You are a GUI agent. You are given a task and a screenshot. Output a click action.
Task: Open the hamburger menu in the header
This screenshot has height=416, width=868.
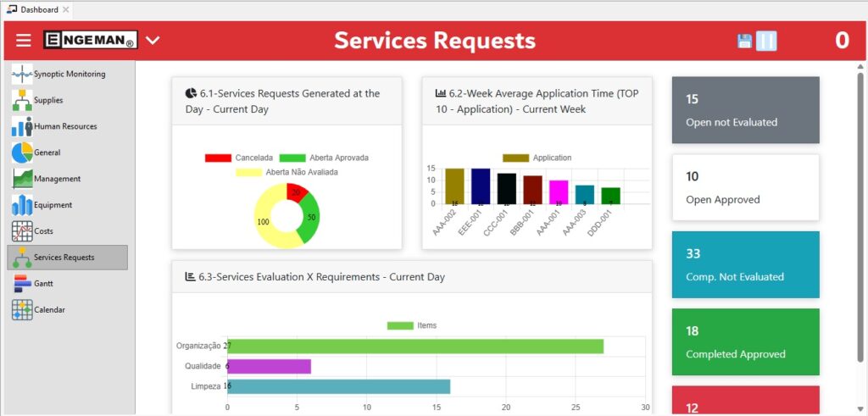click(23, 41)
